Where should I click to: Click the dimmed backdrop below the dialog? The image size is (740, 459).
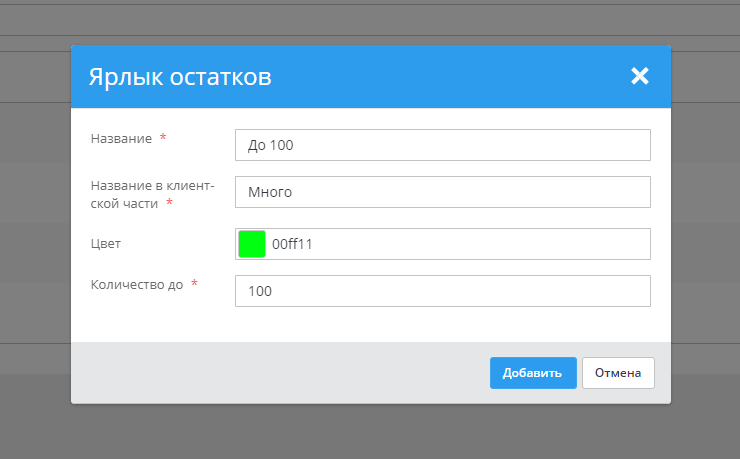370,432
